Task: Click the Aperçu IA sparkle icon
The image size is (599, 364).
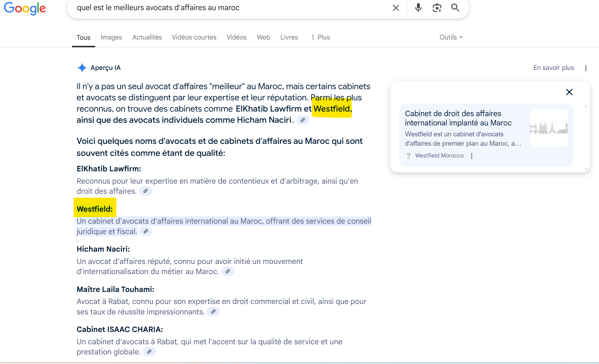Action: (x=82, y=68)
